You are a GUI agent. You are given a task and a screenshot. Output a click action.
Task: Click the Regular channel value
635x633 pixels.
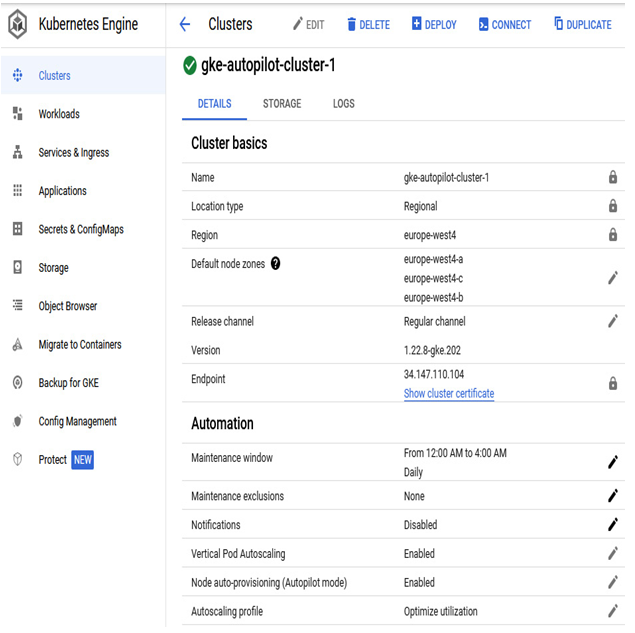pos(435,321)
